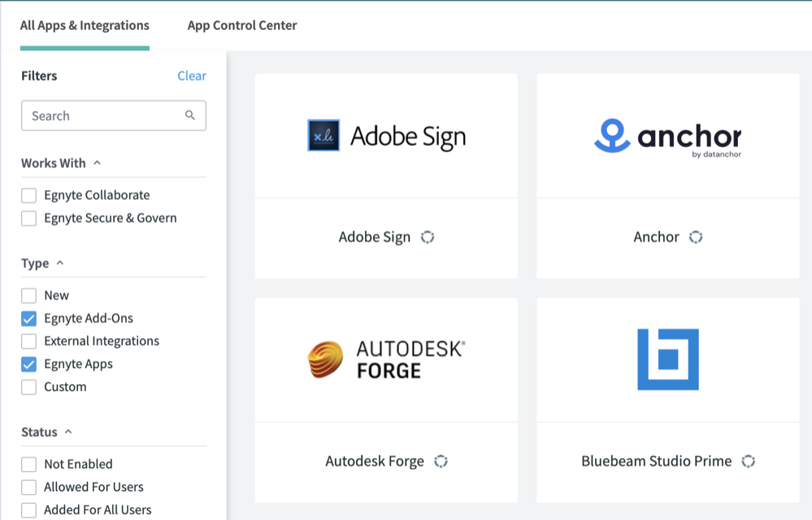
Task: Enable the Egnyte Secure & Govern filter
Action: (x=29, y=219)
